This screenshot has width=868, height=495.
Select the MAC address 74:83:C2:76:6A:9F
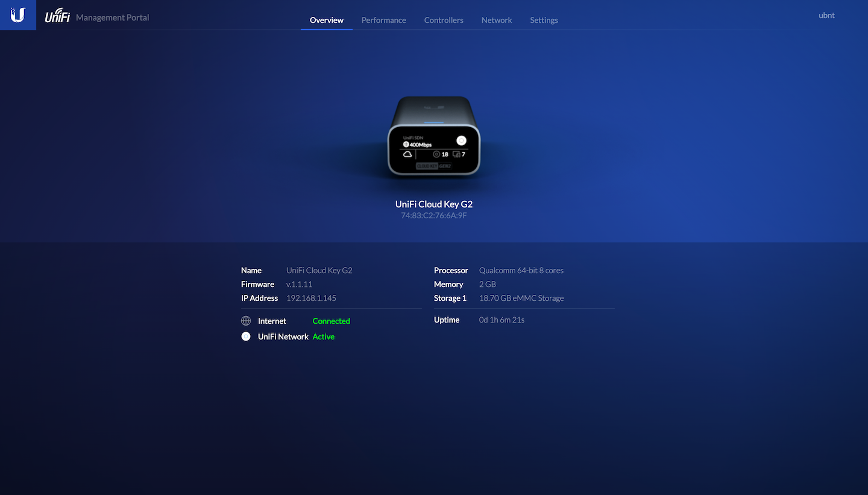point(434,215)
